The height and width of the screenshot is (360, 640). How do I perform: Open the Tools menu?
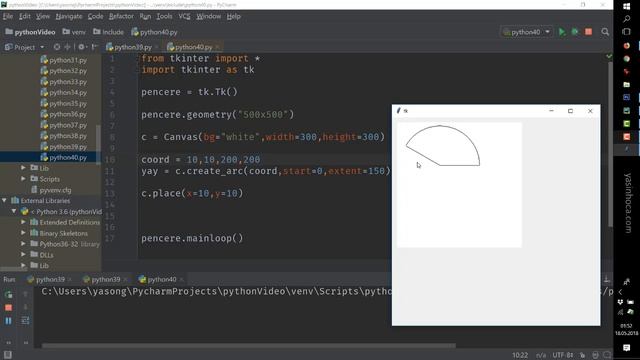pyautogui.click(x=164, y=16)
